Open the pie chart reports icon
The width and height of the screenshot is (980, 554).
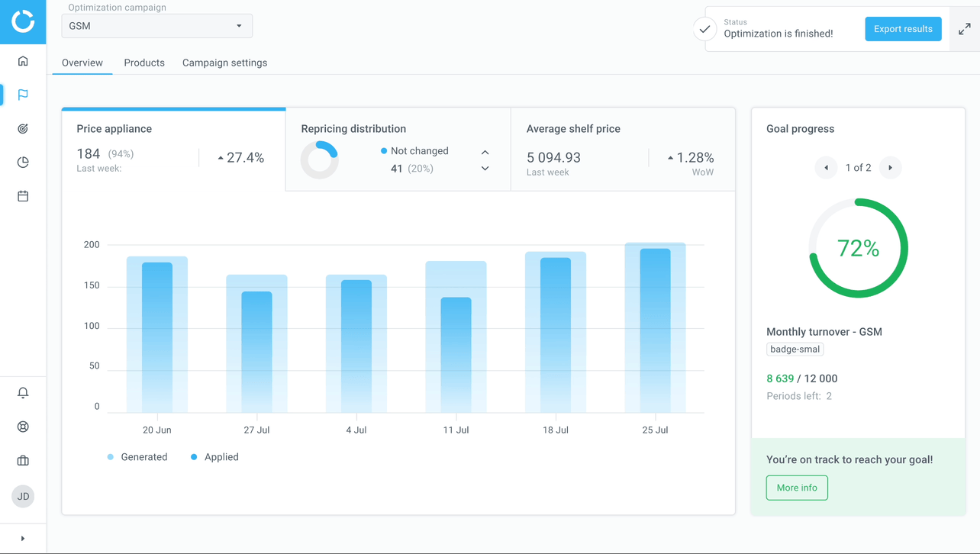pos(23,163)
